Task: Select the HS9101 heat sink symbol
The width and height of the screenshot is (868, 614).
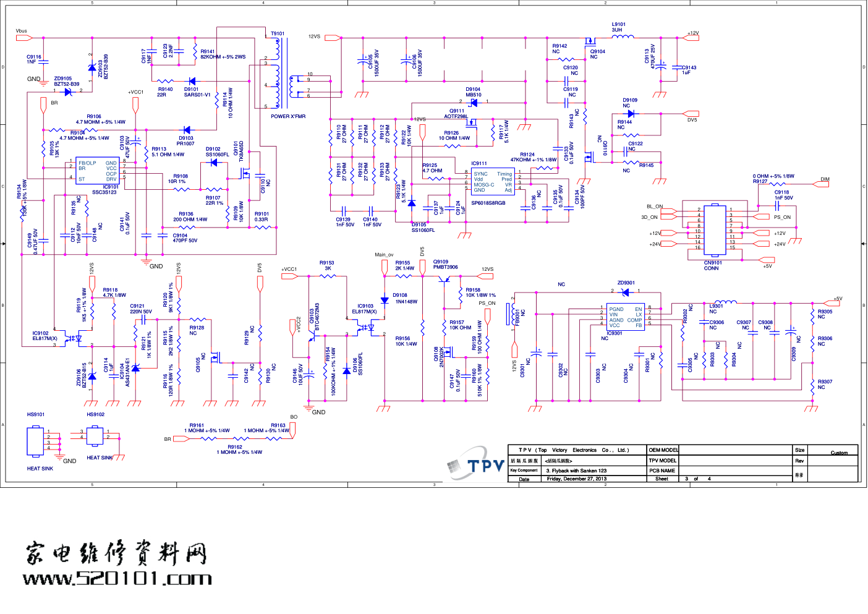Action: click(x=35, y=441)
